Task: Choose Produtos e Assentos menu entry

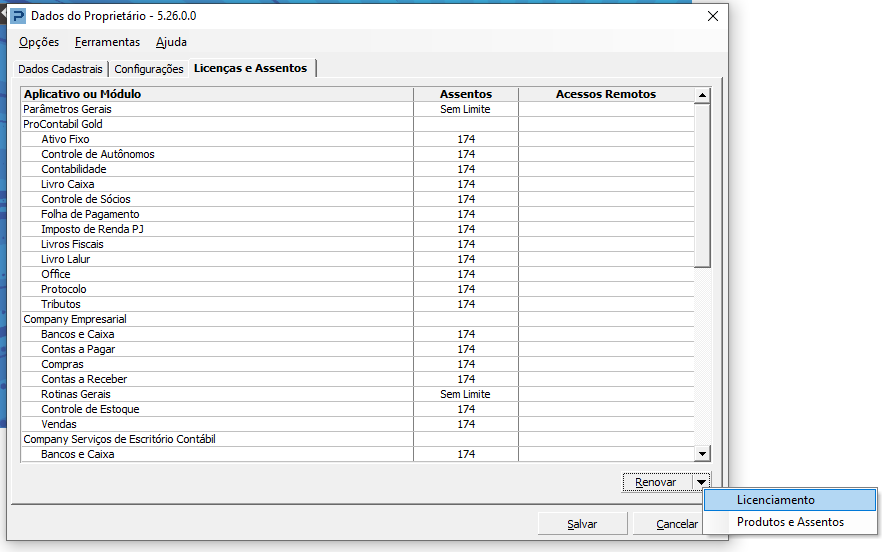Action: tap(790, 522)
